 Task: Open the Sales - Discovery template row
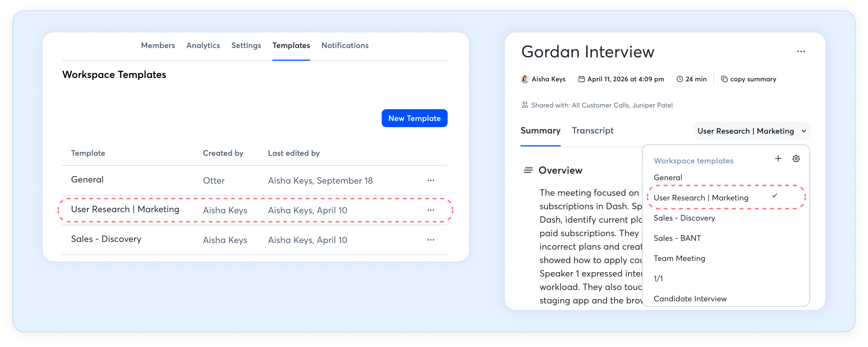[106, 239]
